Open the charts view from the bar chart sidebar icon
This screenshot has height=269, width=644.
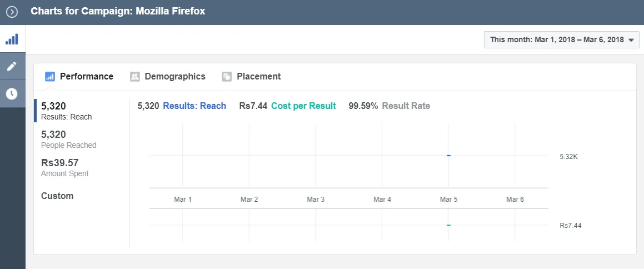12,39
